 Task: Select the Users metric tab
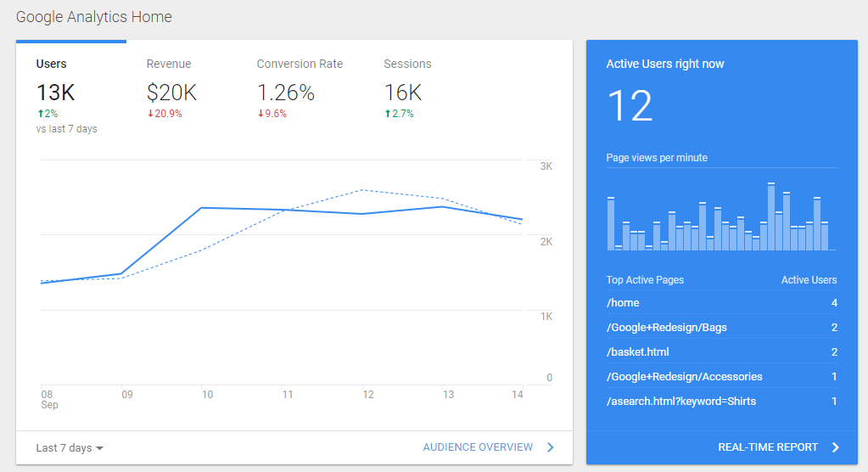pos(71,90)
